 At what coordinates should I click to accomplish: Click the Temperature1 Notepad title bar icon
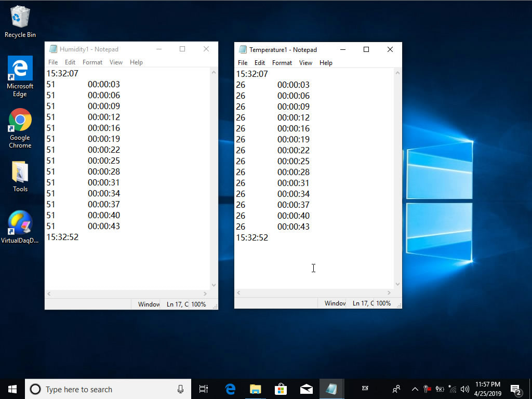coord(243,49)
